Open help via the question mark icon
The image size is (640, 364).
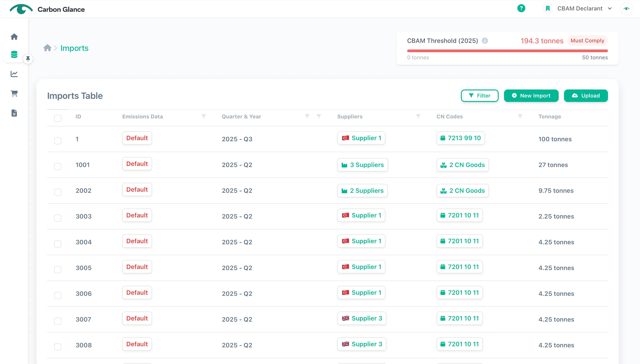click(521, 8)
